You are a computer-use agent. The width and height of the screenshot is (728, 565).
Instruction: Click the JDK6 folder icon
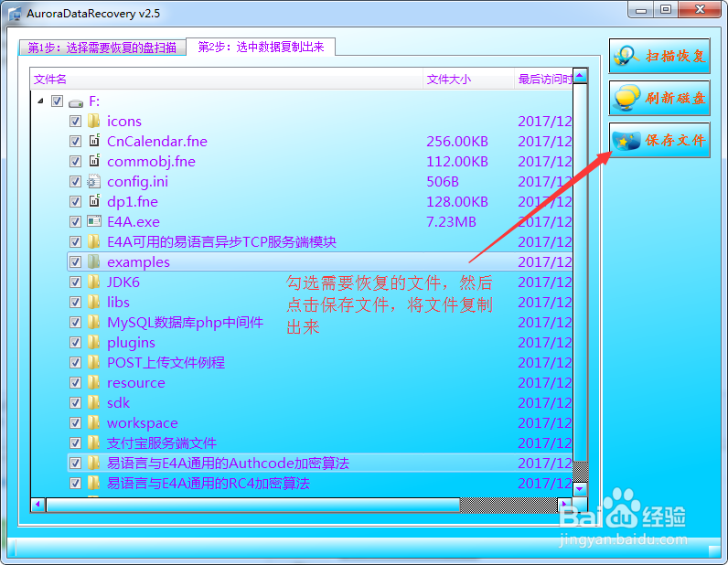94,282
